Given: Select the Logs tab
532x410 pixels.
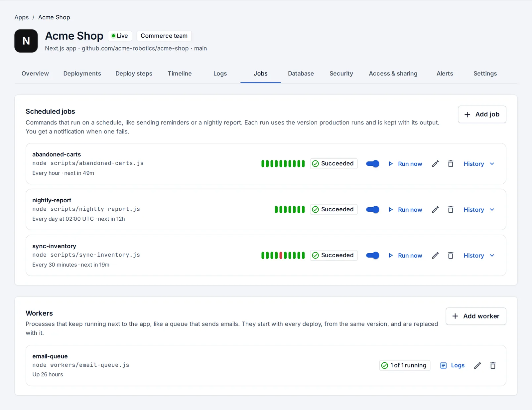Looking at the screenshot, I should coord(220,74).
